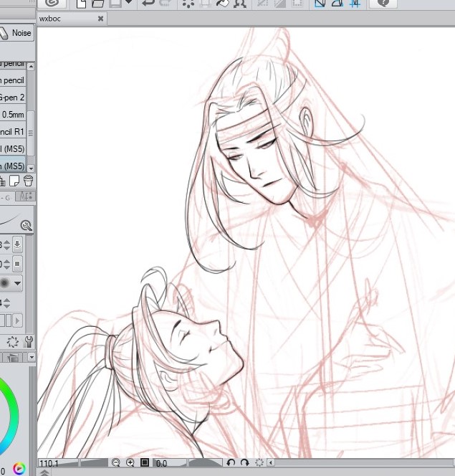Open brush stroke preview magnifier wrench
This screenshot has height=476, width=455.
point(27,226)
